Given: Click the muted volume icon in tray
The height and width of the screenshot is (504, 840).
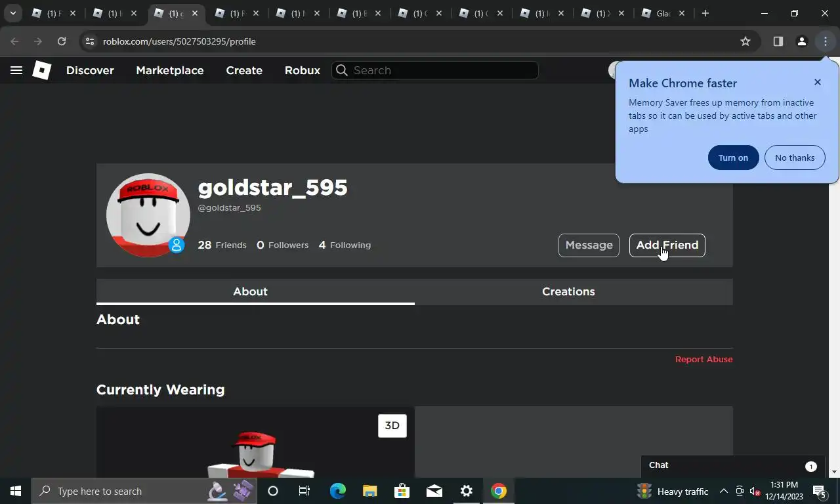Looking at the screenshot, I should (x=755, y=491).
